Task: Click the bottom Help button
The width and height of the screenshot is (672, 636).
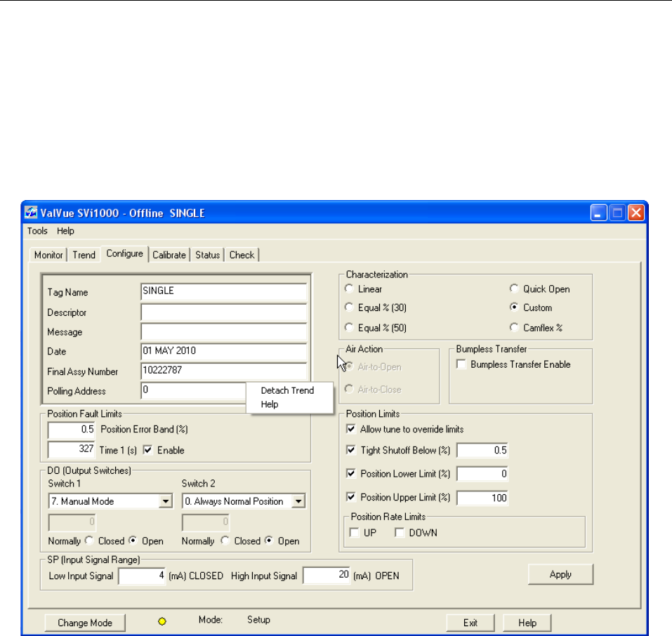Action: (527, 623)
